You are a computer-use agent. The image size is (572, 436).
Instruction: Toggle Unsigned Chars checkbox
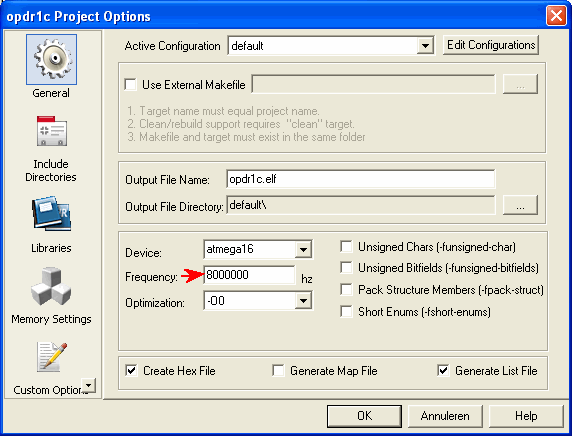[346, 247]
